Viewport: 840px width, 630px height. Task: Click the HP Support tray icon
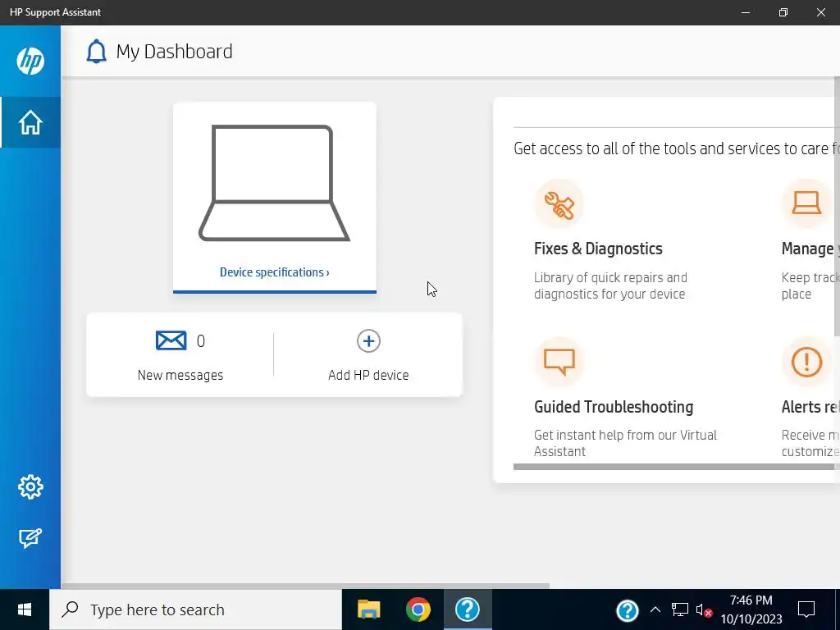[628, 610]
